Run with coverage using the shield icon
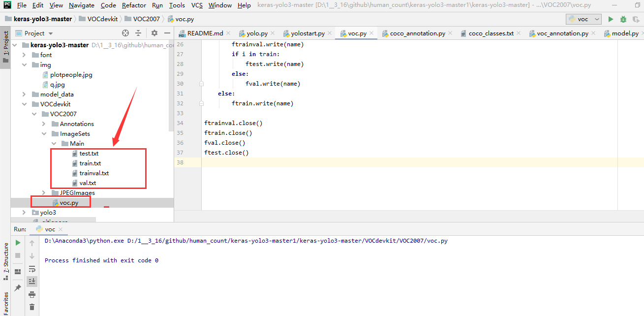 tap(637, 19)
